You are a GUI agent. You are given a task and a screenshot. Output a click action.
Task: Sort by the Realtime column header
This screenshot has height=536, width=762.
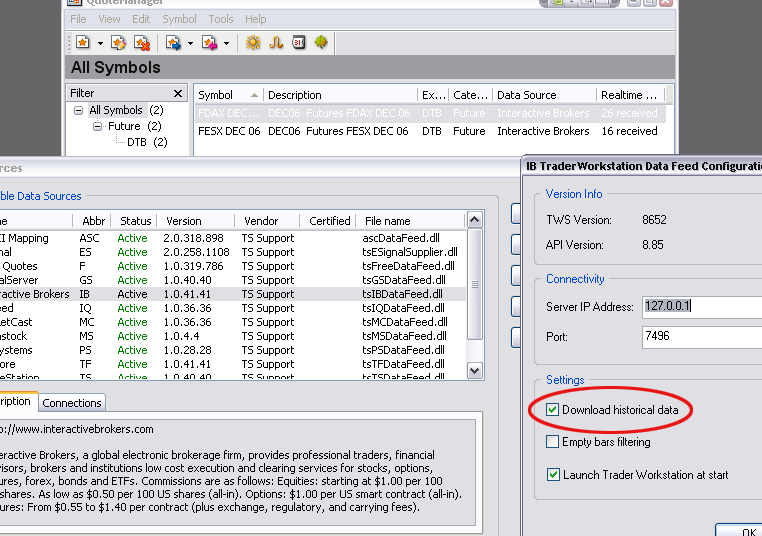click(x=630, y=95)
